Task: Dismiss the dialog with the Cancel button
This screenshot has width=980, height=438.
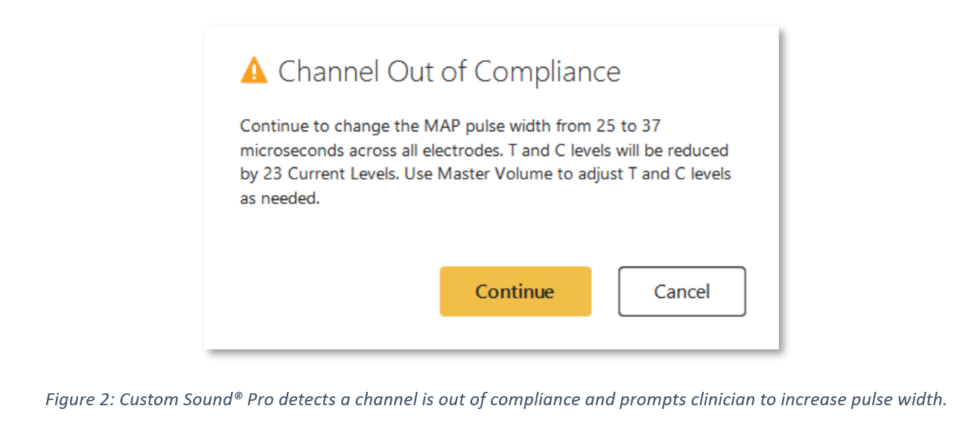Action: click(x=681, y=291)
